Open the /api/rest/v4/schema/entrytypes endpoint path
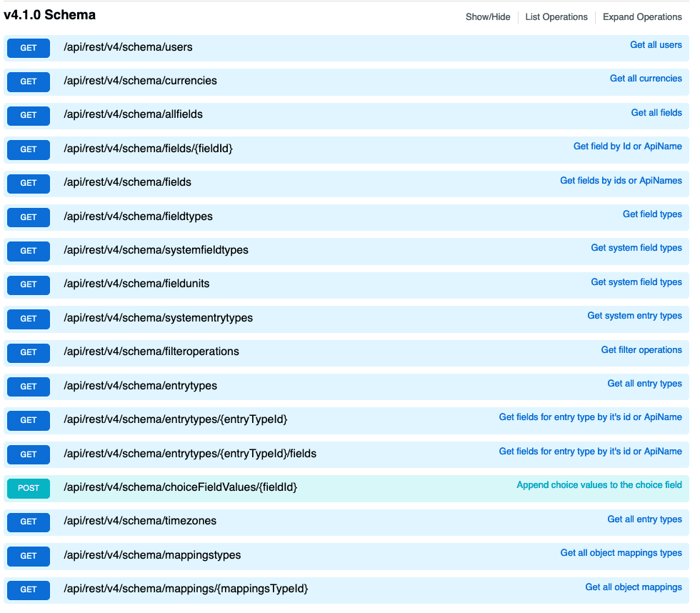Screen dimensions: 700x613 (140, 386)
